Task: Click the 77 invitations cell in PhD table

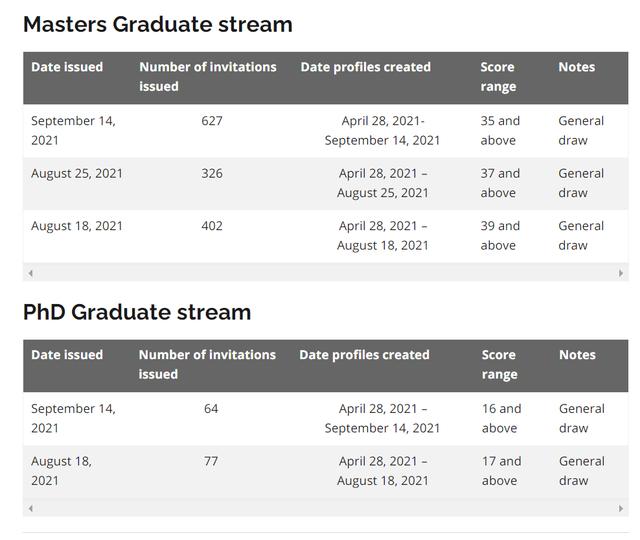Action: (211, 461)
